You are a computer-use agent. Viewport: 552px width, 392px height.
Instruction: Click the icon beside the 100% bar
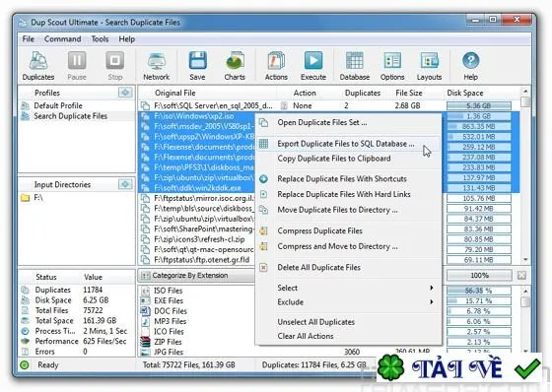521,275
